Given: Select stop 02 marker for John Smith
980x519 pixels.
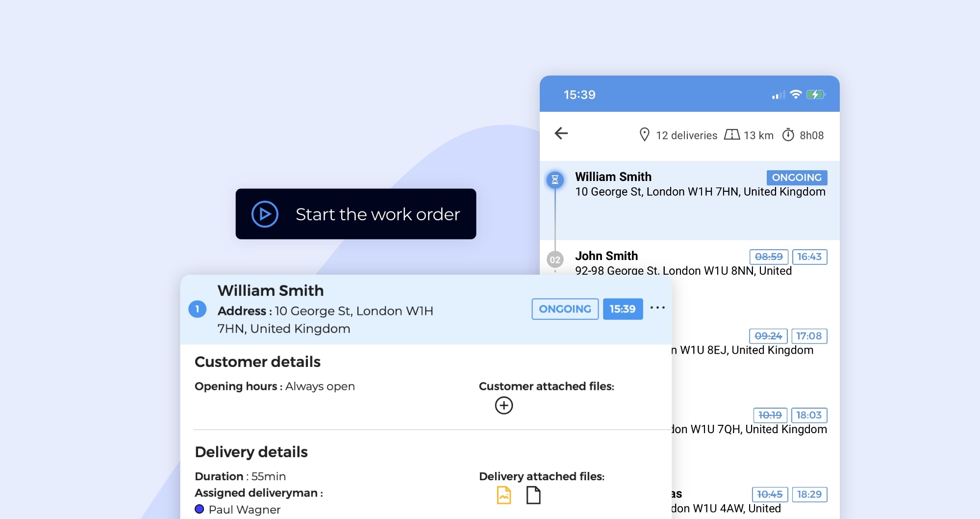Looking at the screenshot, I should pyautogui.click(x=555, y=259).
